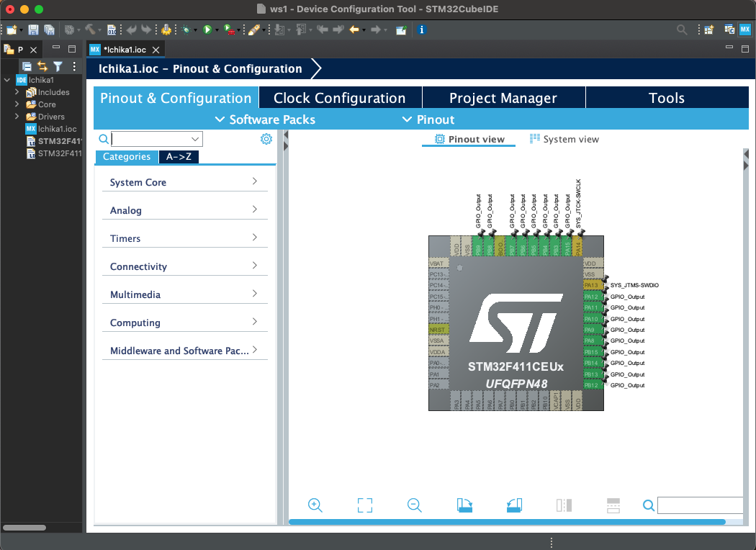
Task: Switch to the Project Manager tab
Action: click(503, 98)
